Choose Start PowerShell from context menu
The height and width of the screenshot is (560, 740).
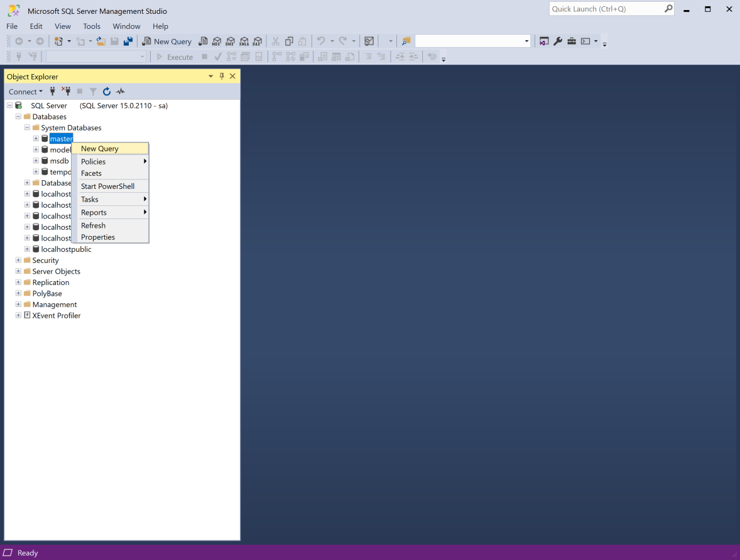110,186
